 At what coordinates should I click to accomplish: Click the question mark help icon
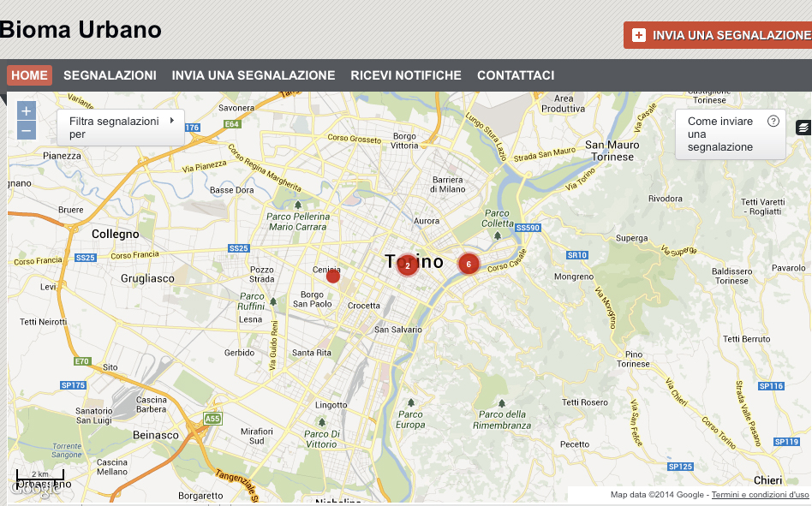pos(773,121)
